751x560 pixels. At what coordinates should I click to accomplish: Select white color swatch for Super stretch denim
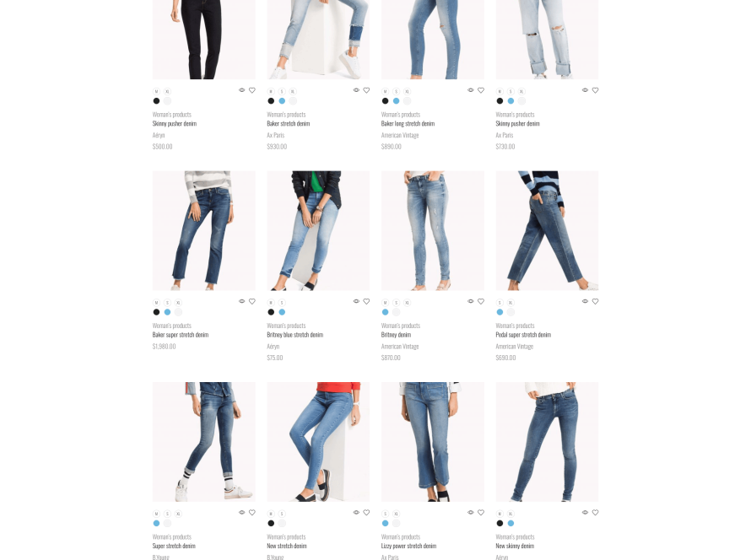coord(167,523)
